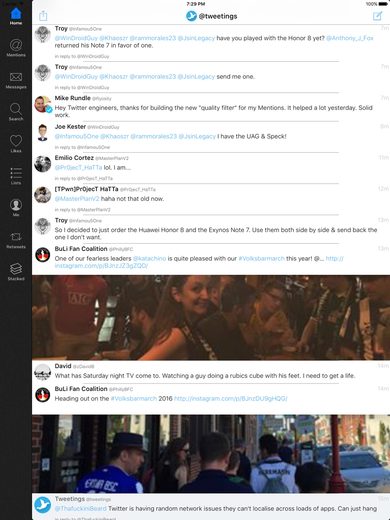Select Troy's 'send me one.' tweet text
The width and height of the screenshot is (390, 520).
tap(236, 77)
